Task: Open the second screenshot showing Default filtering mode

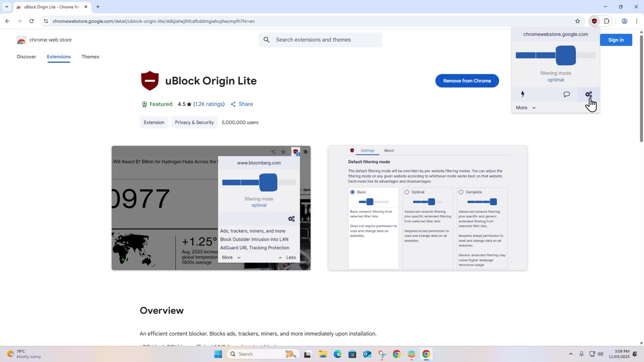Action: pos(428,208)
